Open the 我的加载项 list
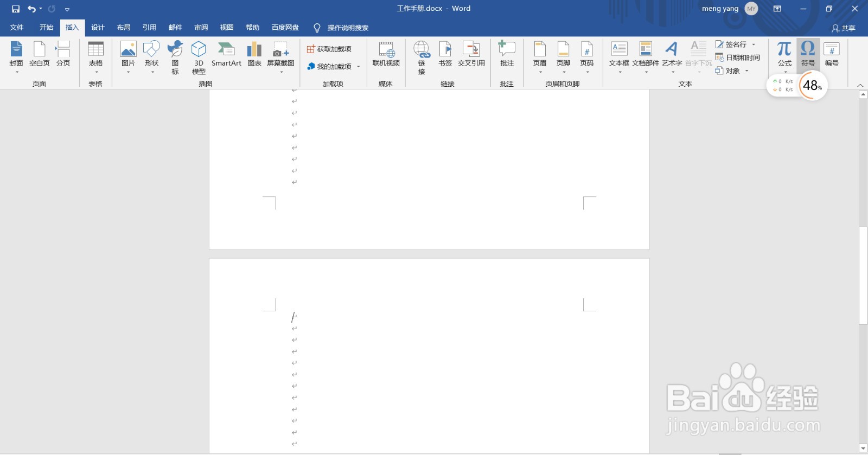Screen dimensions: 868x455 (329, 67)
